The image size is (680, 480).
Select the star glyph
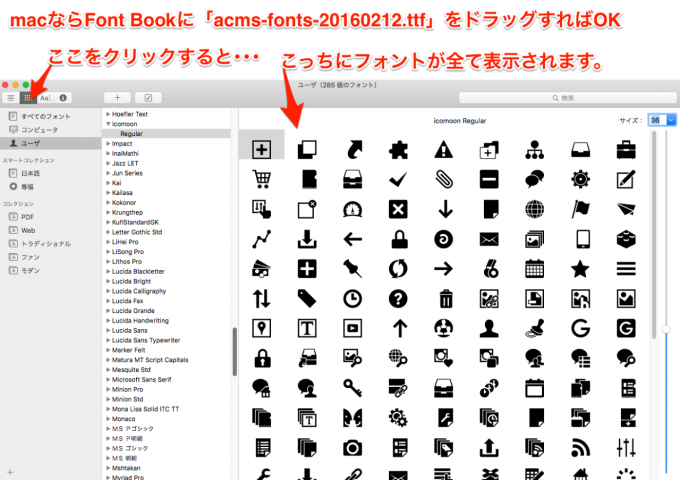pyautogui.click(x=580, y=268)
